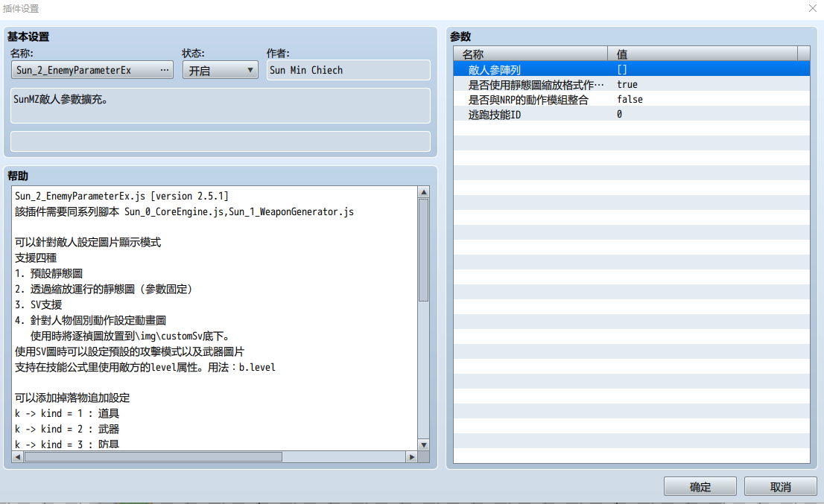The width and height of the screenshot is (824, 504).
Task: Click the 值 column header in parameters
Action: click(x=703, y=54)
